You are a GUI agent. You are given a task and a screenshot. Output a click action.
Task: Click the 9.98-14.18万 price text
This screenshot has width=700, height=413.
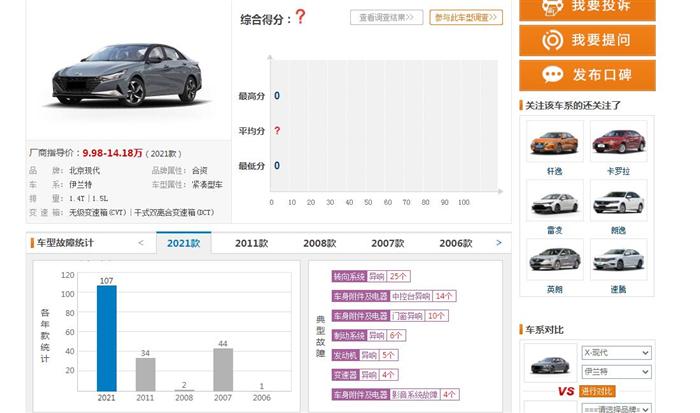112,153
